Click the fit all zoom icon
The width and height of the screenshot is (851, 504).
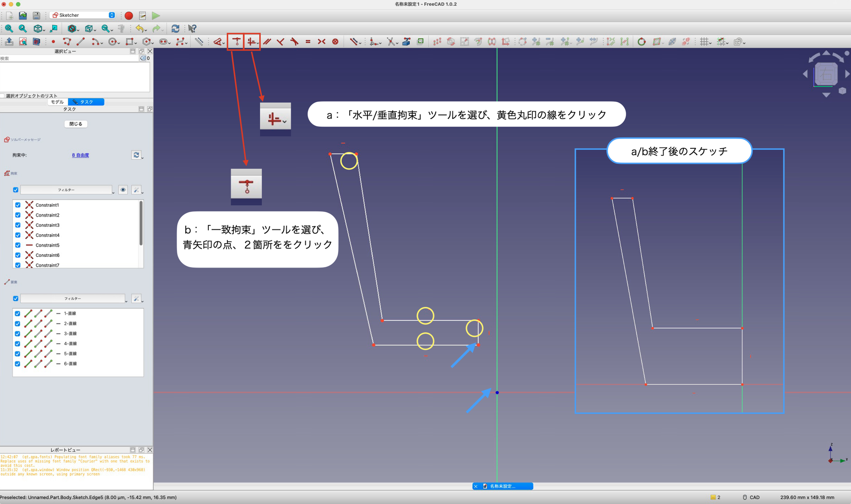coord(9,28)
